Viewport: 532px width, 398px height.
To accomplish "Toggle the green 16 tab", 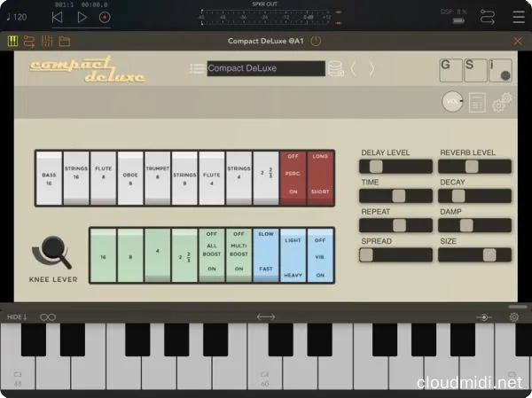I will (103, 255).
